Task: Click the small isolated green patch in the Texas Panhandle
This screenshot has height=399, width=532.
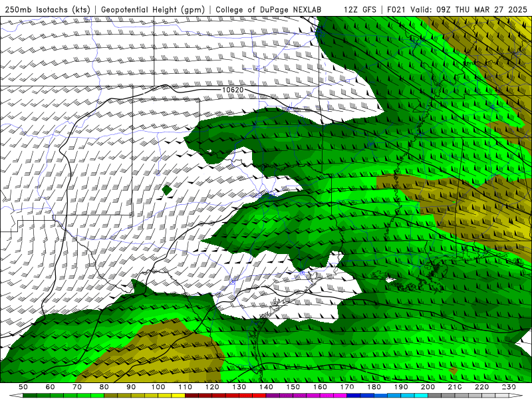Action: pos(167,190)
